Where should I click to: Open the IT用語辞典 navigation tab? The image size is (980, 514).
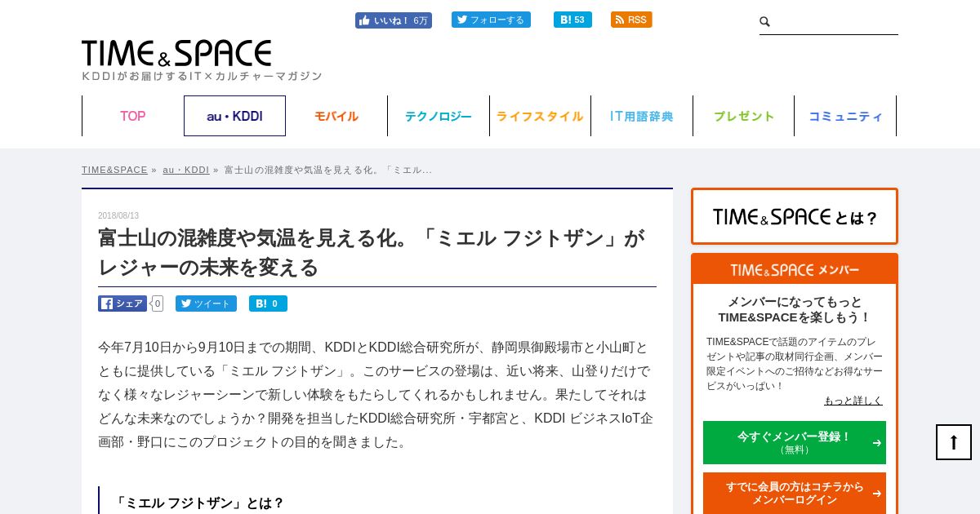(x=642, y=116)
